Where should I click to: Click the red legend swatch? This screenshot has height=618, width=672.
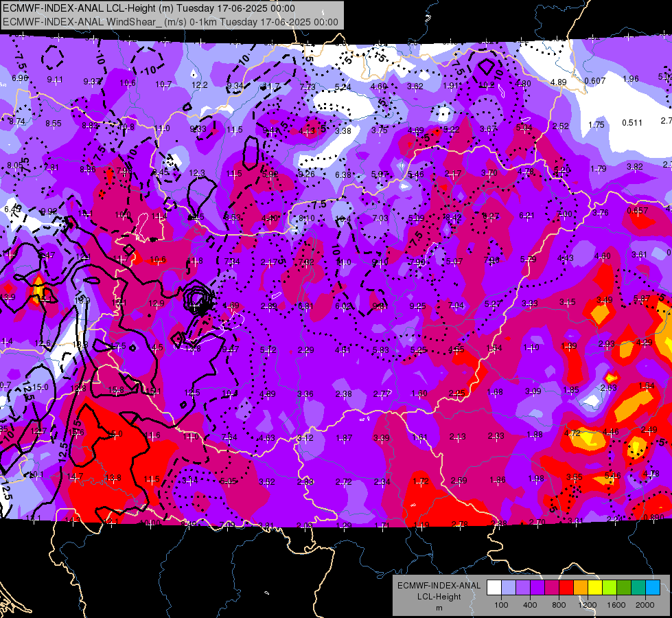coord(566,588)
